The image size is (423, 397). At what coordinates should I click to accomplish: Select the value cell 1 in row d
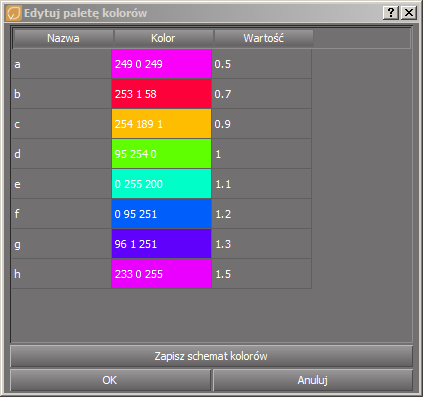click(x=261, y=154)
